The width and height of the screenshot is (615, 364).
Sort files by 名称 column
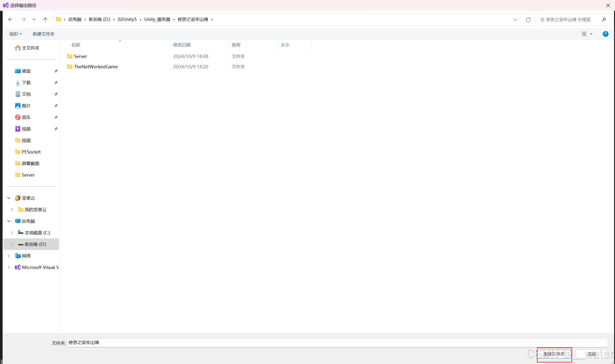76,45
